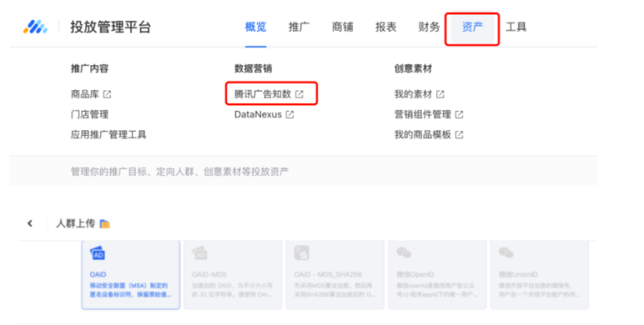Click the 人群上传 title text
The width and height of the screenshot is (644, 325).
(76, 223)
